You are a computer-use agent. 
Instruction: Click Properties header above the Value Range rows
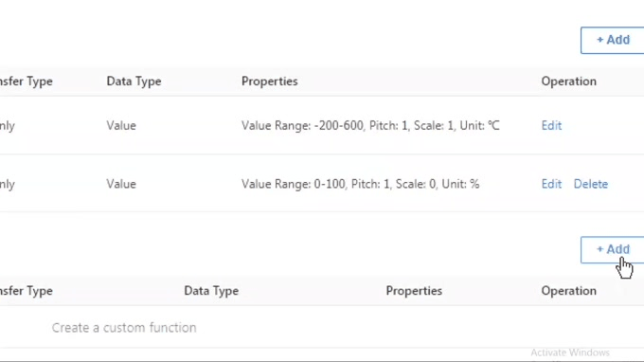(x=269, y=81)
